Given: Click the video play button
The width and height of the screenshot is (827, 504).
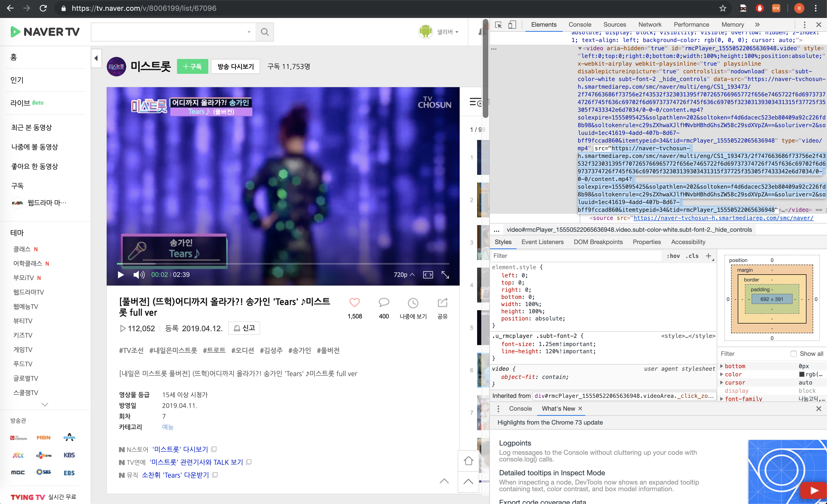Looking at the screenshot, I should (x=121, y=275).
